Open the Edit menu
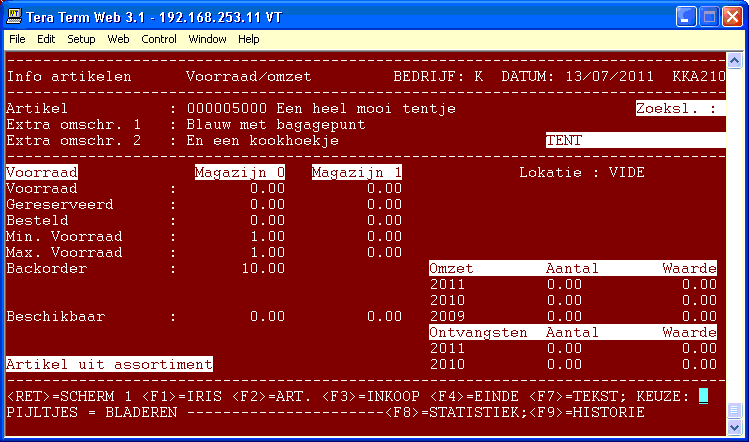The image size is (749, 442). (x=46, y=39)
